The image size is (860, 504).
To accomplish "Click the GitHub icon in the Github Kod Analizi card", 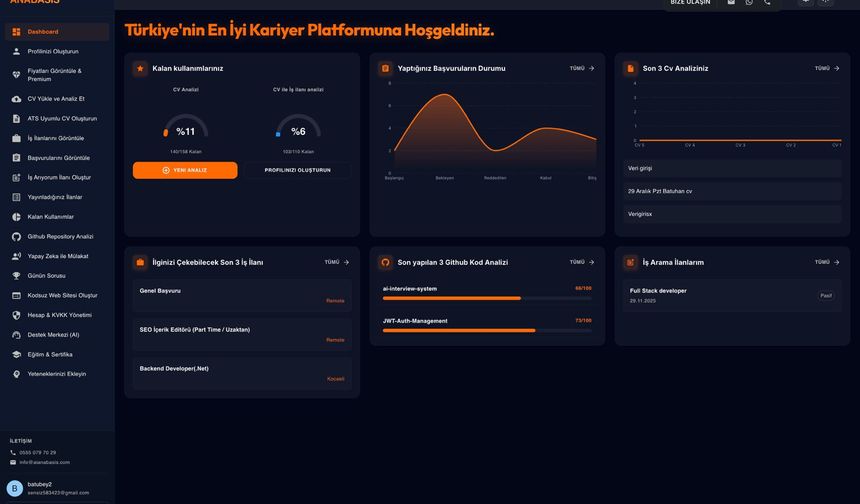I will pos(385,262).
